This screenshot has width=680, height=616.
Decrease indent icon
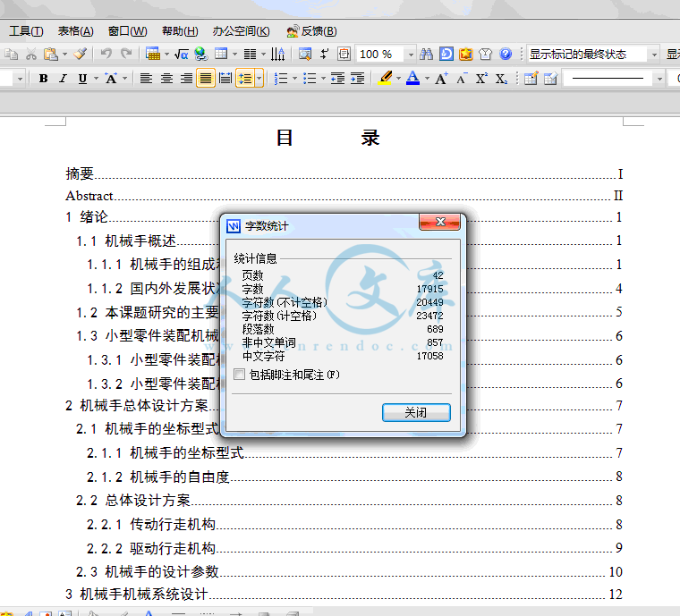337,79
